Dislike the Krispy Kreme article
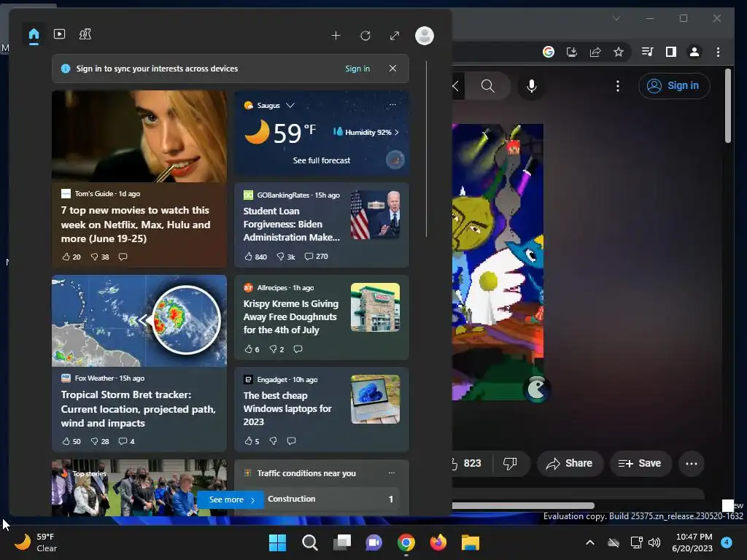This screenshot has height=560, width=747. coord(276,349)
